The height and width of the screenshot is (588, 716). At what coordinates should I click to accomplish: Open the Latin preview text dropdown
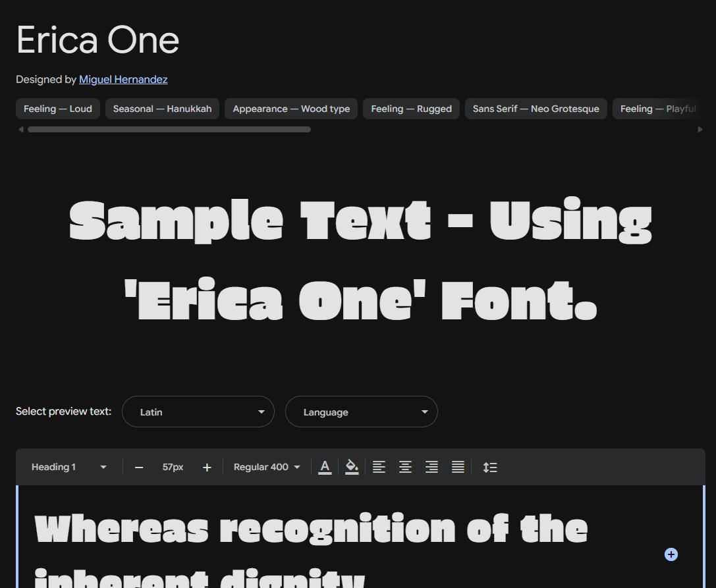[x=198, y=412]
